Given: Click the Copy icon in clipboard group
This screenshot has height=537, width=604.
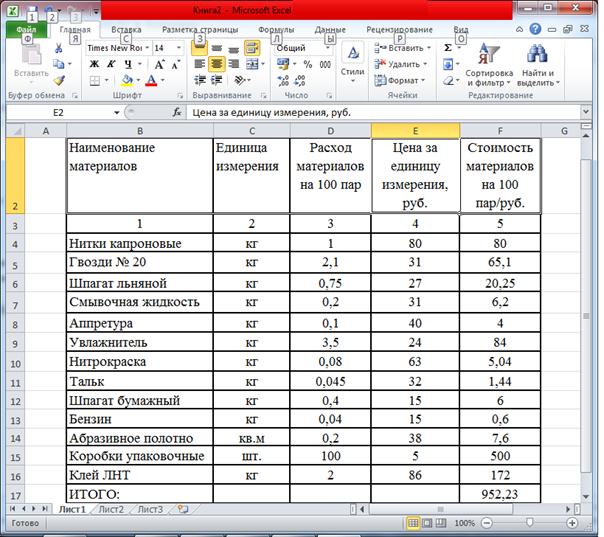Looking at the screenshot, I should [59, 64].
